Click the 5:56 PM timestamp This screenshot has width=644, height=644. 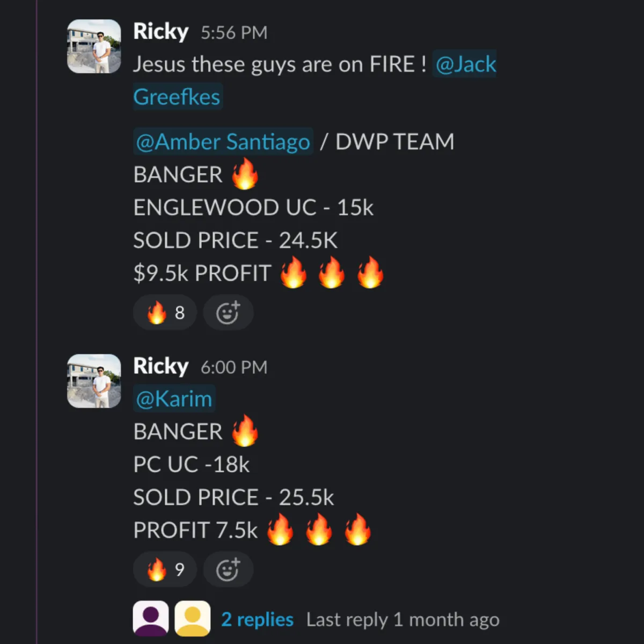point(234,33)
